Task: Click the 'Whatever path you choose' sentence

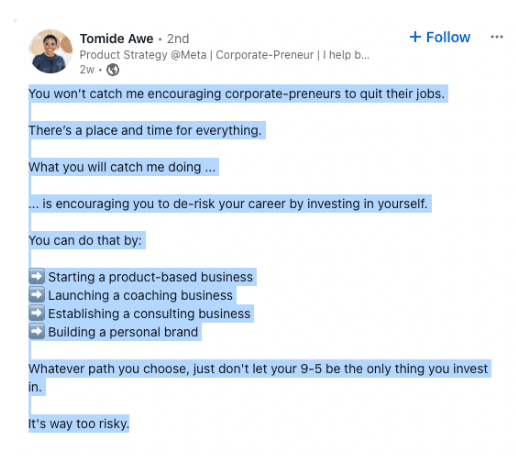Action: point(258,369)
